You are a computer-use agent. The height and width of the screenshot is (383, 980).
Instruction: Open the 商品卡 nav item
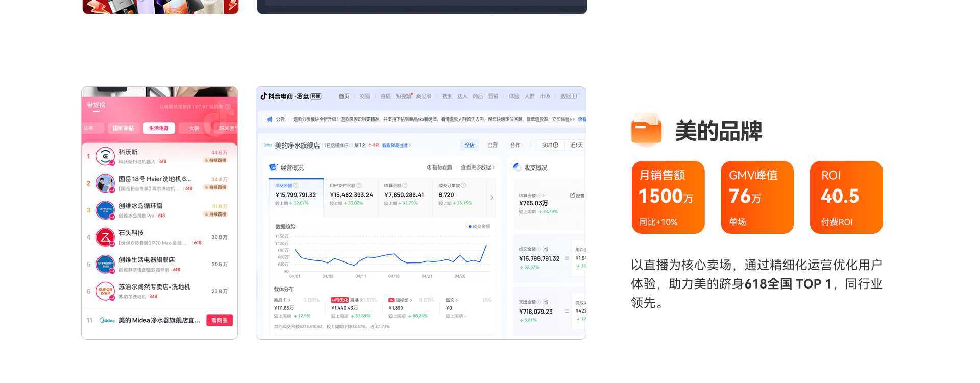click(424, 96)
